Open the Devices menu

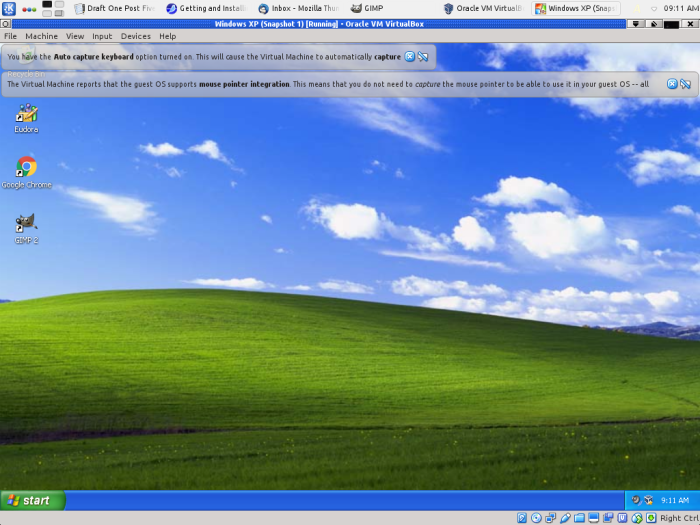coord(136,36)
